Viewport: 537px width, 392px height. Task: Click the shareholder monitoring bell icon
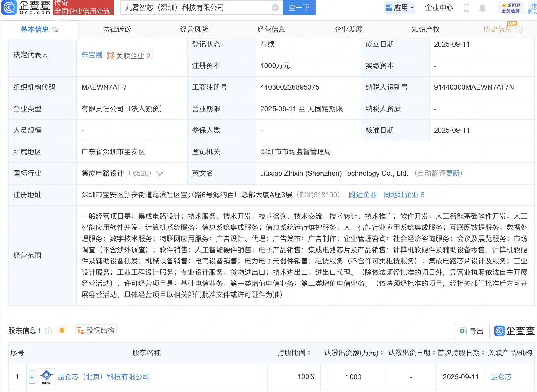[62, 330]
